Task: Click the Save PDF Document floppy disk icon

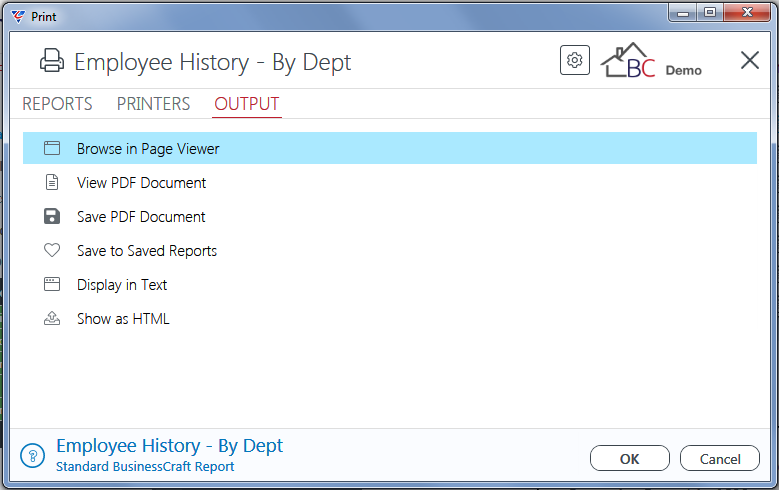Action: pyautogui.click(x=52, y=216)
